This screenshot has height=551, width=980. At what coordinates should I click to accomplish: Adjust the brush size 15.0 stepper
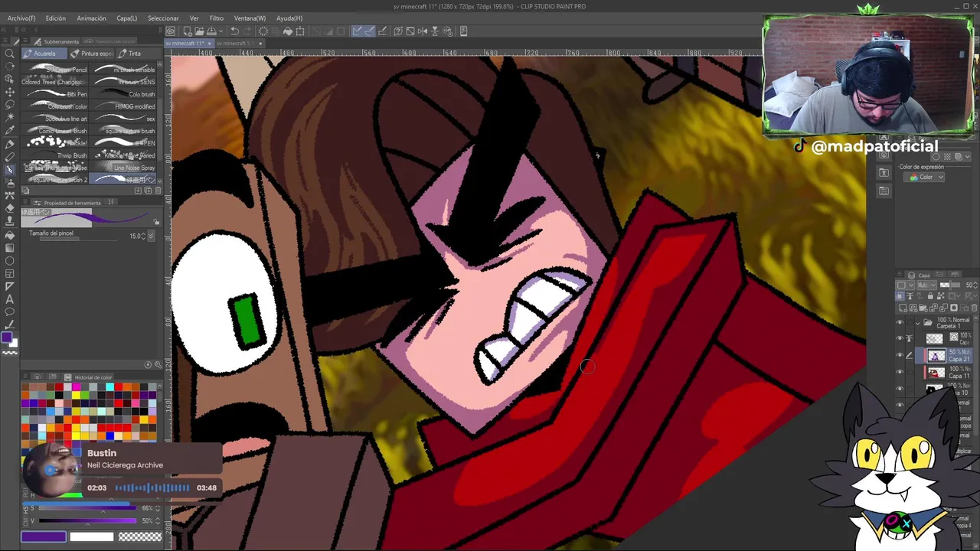143,236
